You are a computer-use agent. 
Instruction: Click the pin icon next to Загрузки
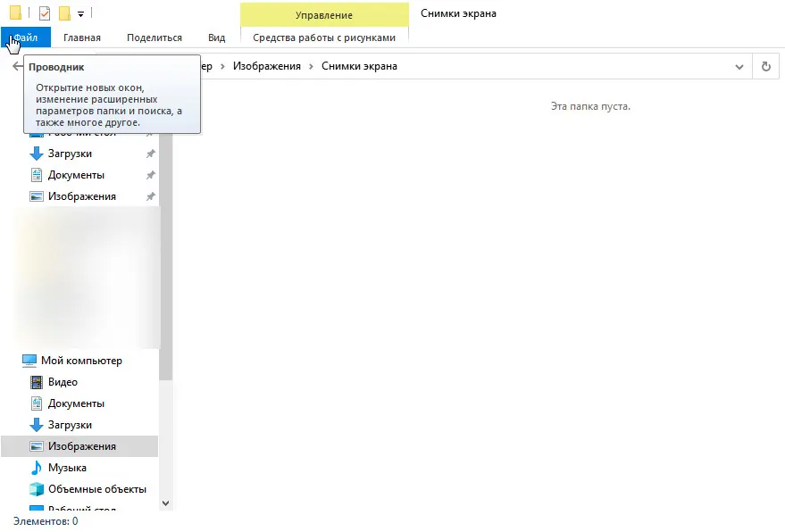click(150, 154)
